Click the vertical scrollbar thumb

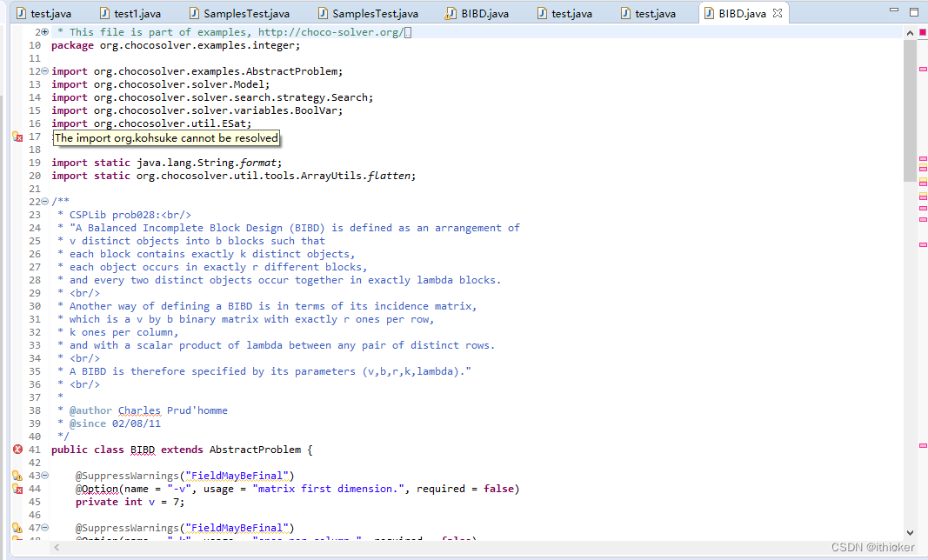pyautogui.click(x=910, y=111)
